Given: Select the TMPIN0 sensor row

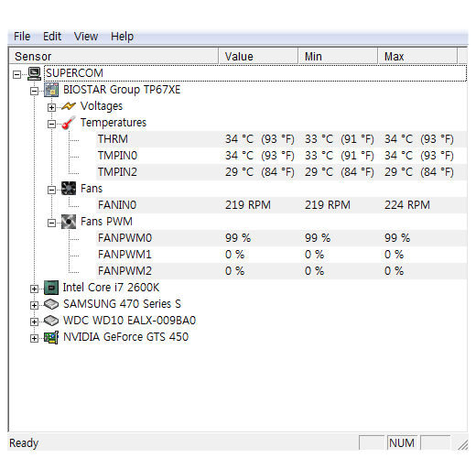Looking at the screenshot, I should pyautogui.click(x=281, y=156).
